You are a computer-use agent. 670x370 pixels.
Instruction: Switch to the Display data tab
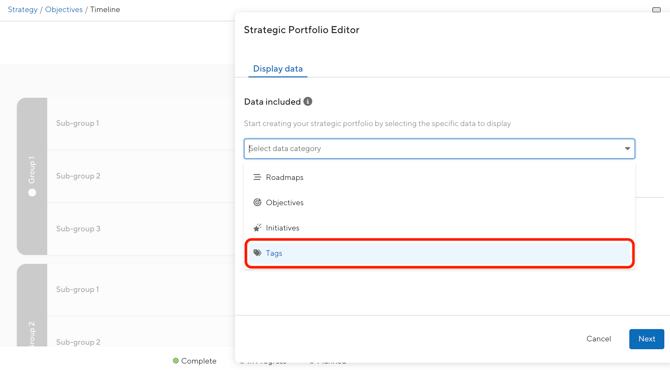click(278, 69)
